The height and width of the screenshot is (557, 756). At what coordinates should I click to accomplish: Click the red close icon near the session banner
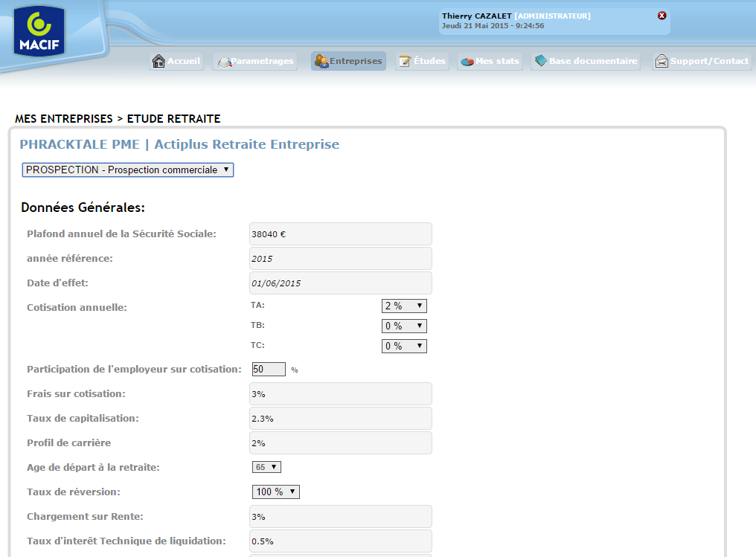[x=661, y=15]
